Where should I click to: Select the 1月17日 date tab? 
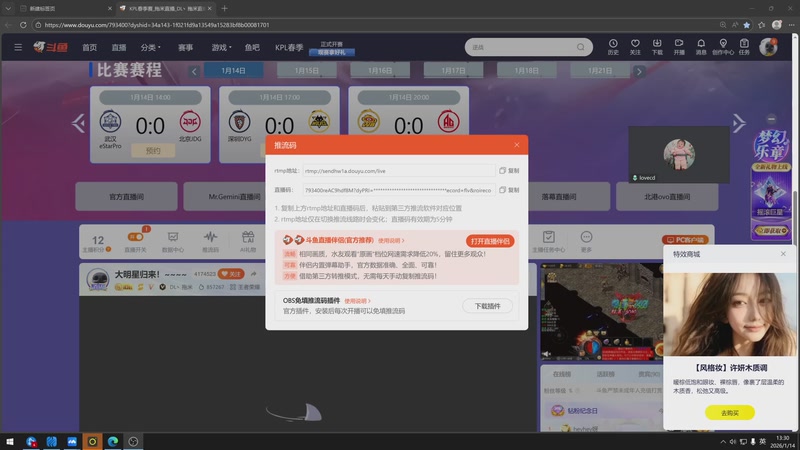pos(453,70)
